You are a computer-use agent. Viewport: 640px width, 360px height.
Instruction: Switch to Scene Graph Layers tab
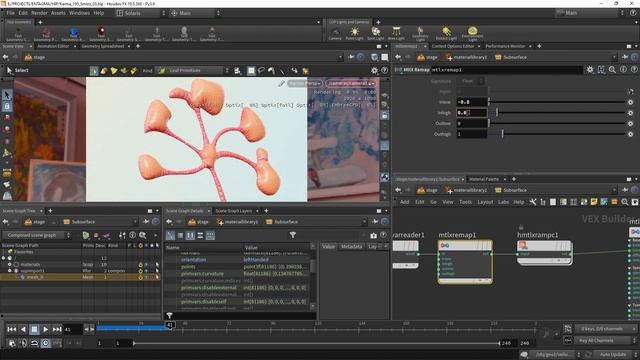[x=234, y=211]
